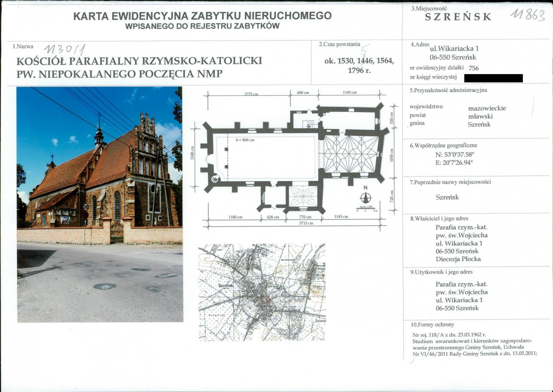Click the label '4.Adres'
Image resolution: width=553 pixels, height=392 pixels.
[x=420, y=45]
